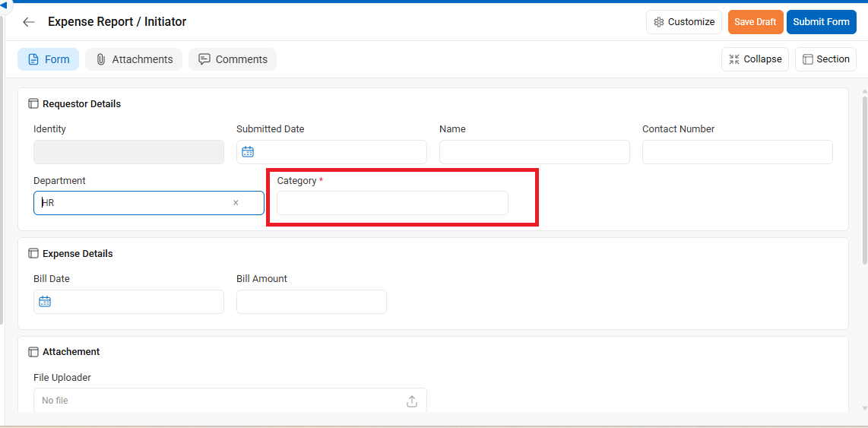Screen dimensions: 868x428
Task: Click the disabled Identity field
Action: (128, 152)
